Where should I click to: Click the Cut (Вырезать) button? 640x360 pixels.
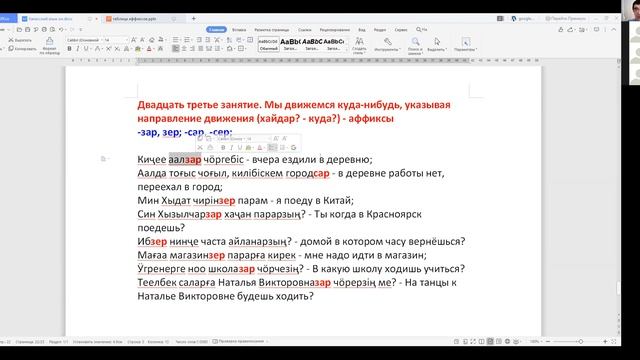point(20,40)
